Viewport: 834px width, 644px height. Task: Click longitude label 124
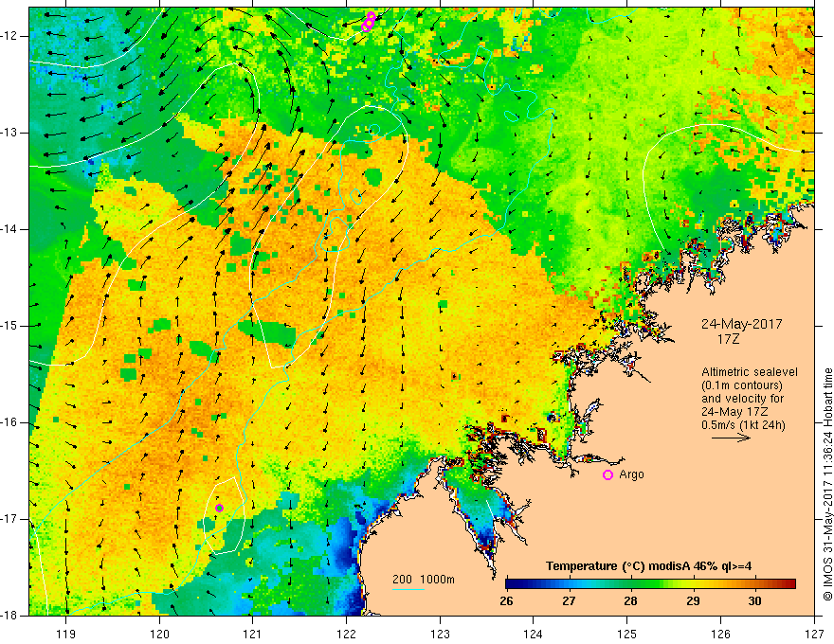pos(534,634)
